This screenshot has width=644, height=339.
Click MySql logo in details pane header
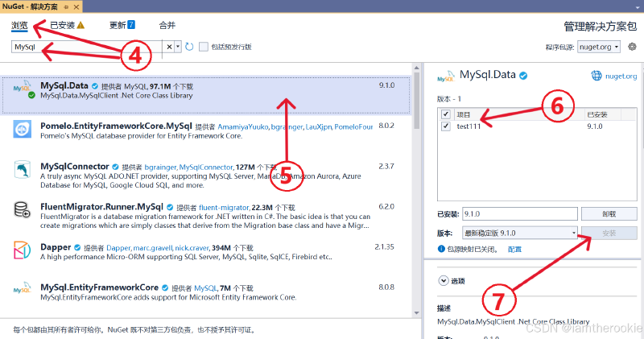[x=446, y=76]
